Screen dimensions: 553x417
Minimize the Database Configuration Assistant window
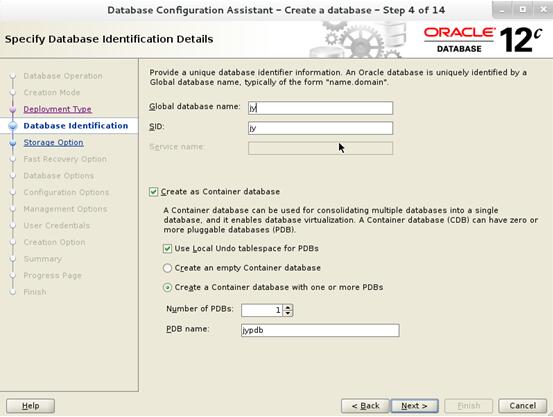coord(502,10)
